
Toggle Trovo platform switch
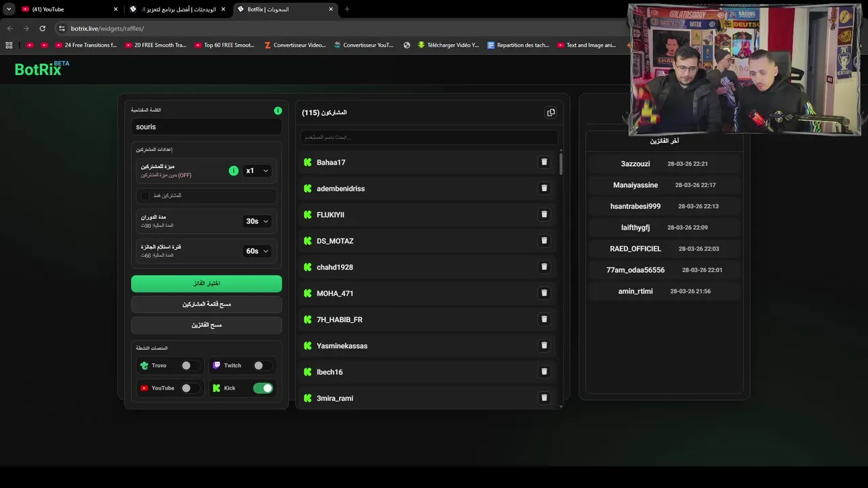coord(190,365)
